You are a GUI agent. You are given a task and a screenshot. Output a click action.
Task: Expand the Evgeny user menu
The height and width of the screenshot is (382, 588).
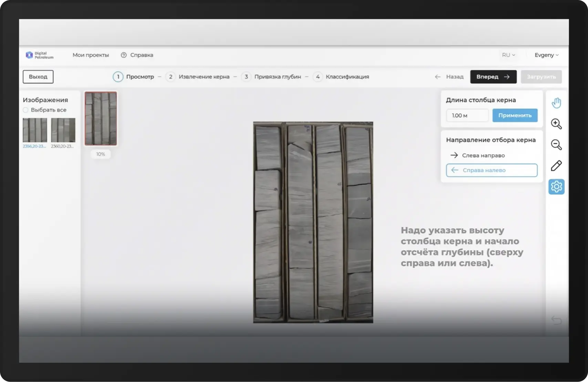(546, 55)
